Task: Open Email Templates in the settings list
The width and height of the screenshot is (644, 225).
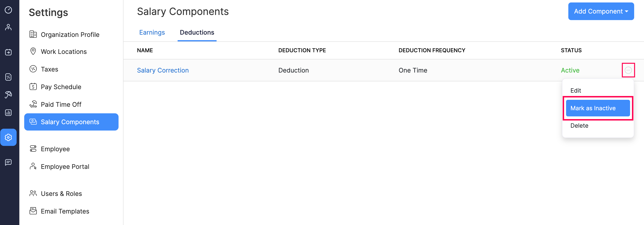Action: [65, 211]
